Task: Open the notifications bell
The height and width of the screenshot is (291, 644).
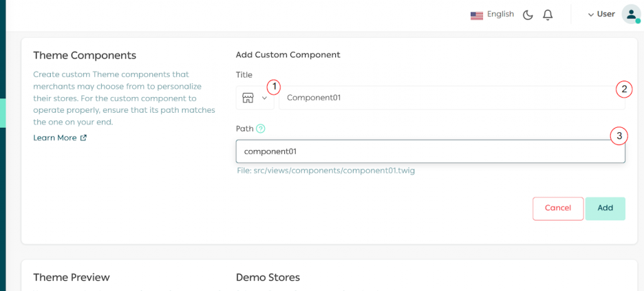Action: pyautogui.click(x=548, y=14)
